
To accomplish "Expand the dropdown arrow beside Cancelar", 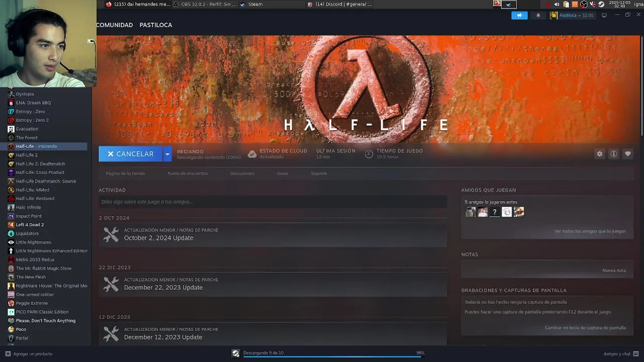I will [x=168, y=154].
